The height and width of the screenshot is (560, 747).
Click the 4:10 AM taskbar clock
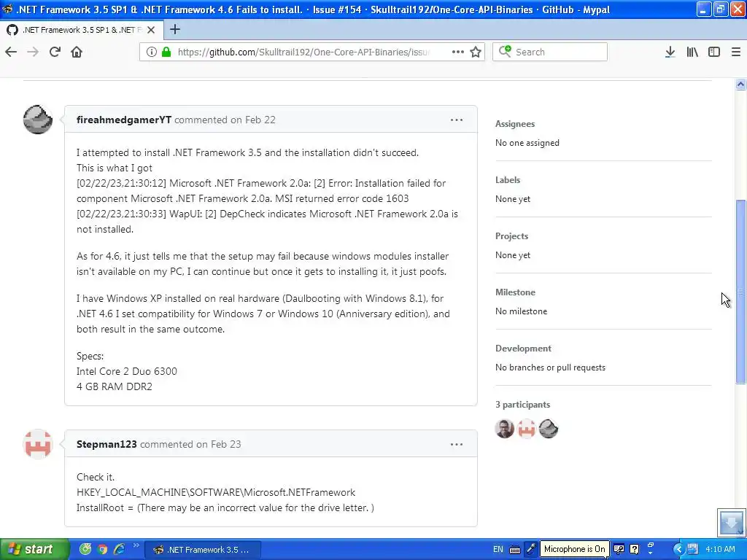pyautogui.click(x=720, y=550)
